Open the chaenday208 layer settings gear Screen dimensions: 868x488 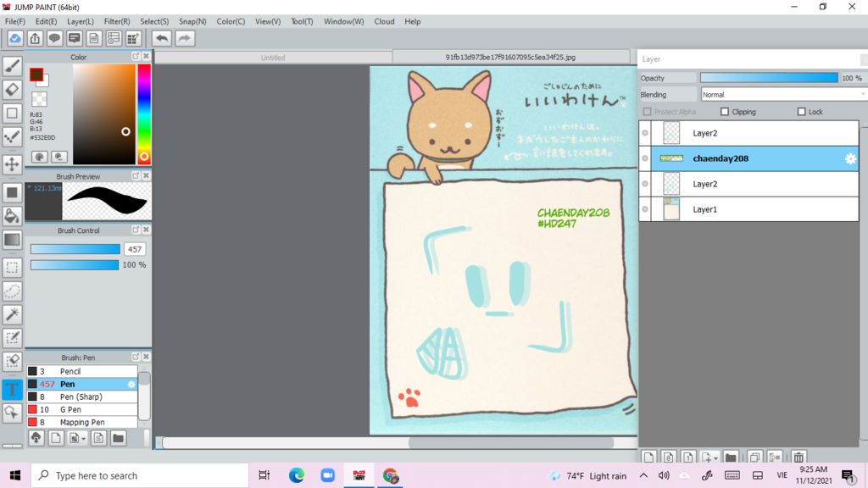850,158
